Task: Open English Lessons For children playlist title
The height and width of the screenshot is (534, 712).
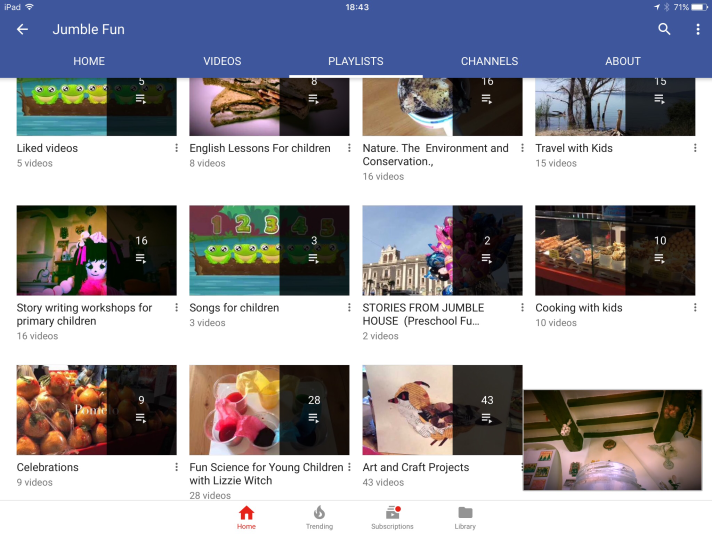Action: [x=260, y=148]
